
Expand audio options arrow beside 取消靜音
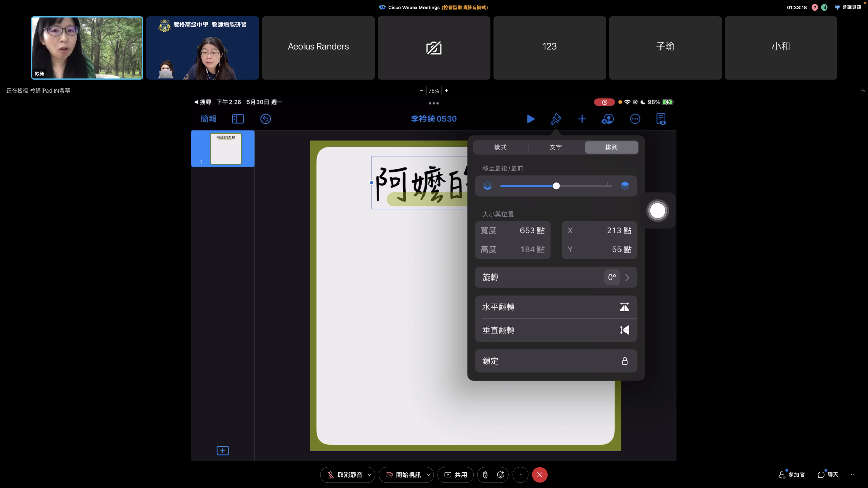click(x=370, y=475)
